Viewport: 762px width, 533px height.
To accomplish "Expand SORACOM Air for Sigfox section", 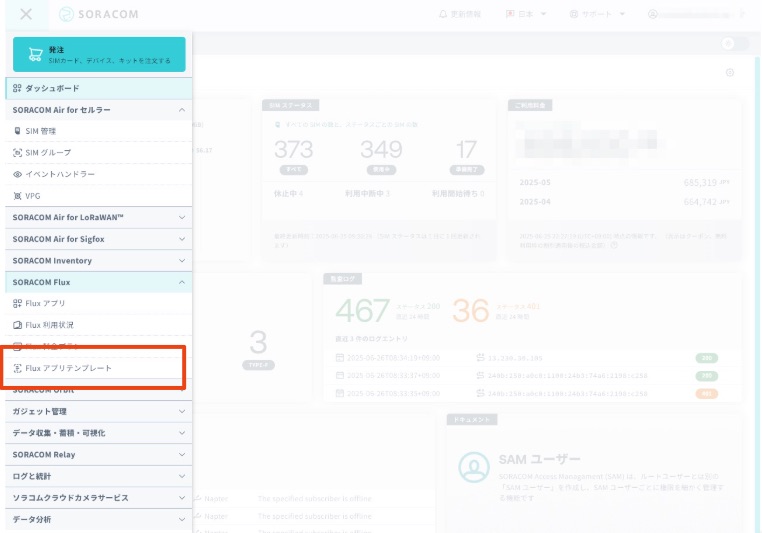I will pyautogui.click(x=99, y=239).
